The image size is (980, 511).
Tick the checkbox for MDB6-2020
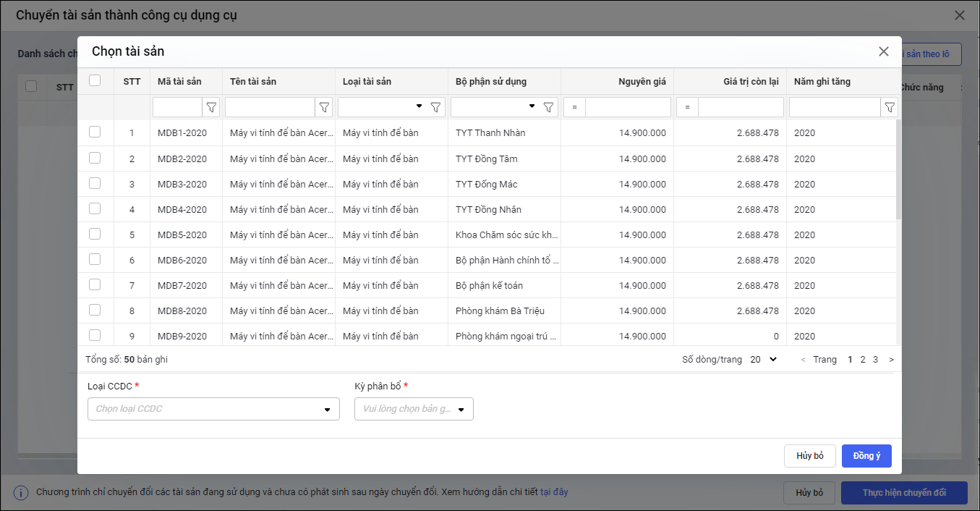click(95, 259)
